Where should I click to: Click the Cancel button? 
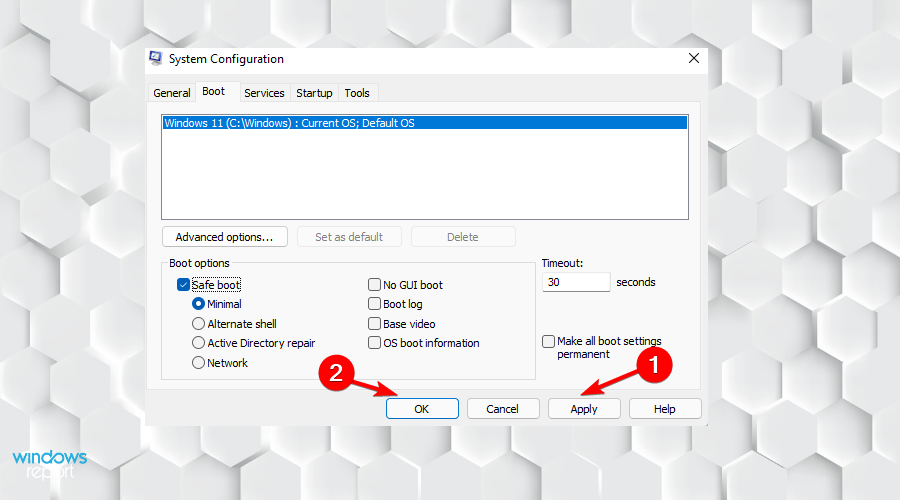tap(503, 409)
